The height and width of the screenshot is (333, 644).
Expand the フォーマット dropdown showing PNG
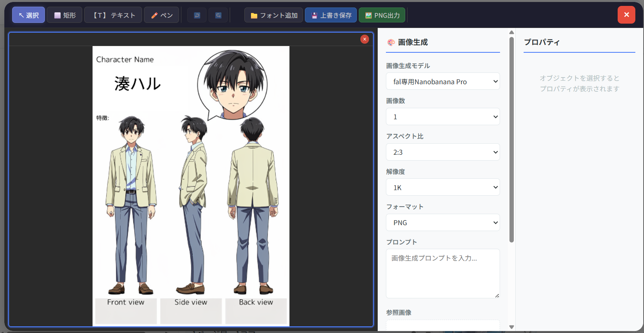tap(443, 222)
